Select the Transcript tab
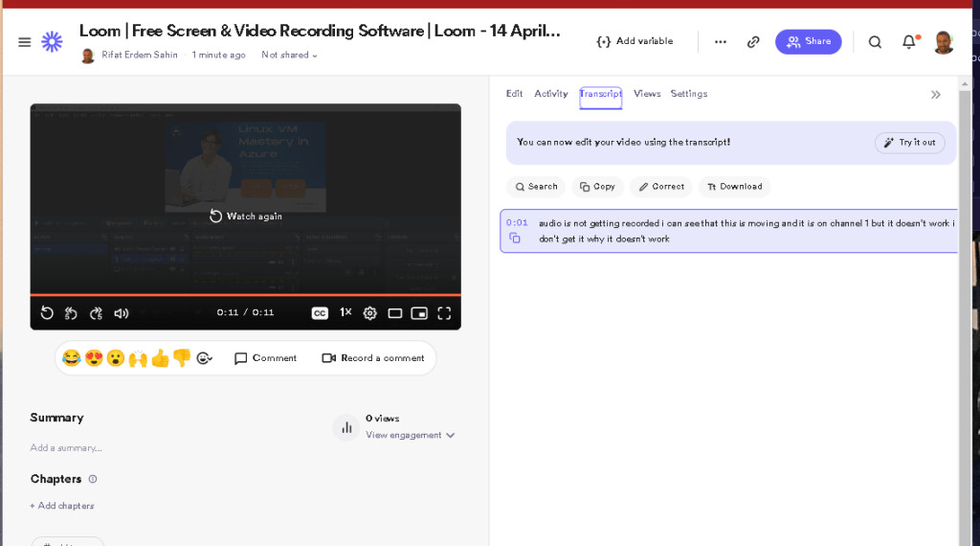The image size is (980, 546). 601,95
